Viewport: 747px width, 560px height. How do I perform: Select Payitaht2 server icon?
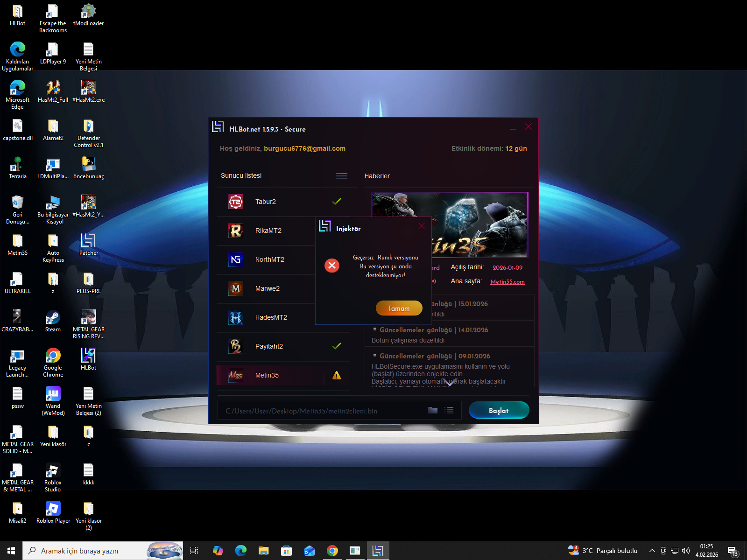coord(236,346)
